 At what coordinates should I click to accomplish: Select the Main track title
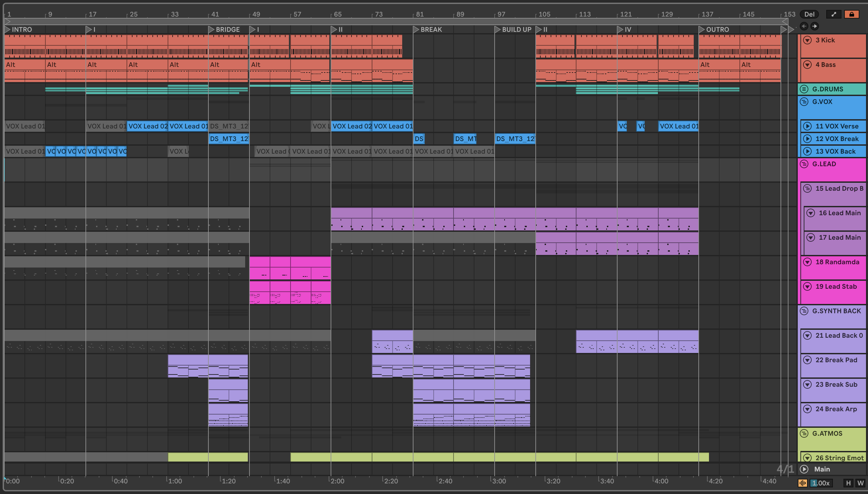coord(822,469)
